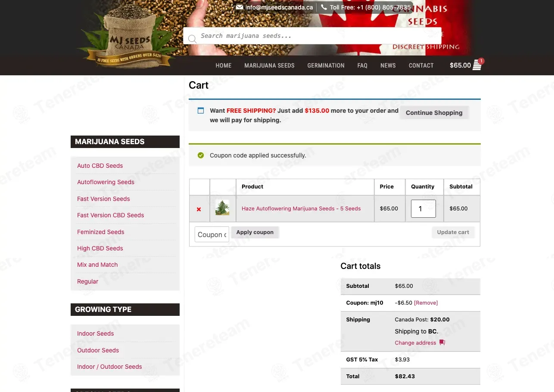Click the $65.00 cart total in header
This screenshot has width=554, height=392.
coord(460,65)
